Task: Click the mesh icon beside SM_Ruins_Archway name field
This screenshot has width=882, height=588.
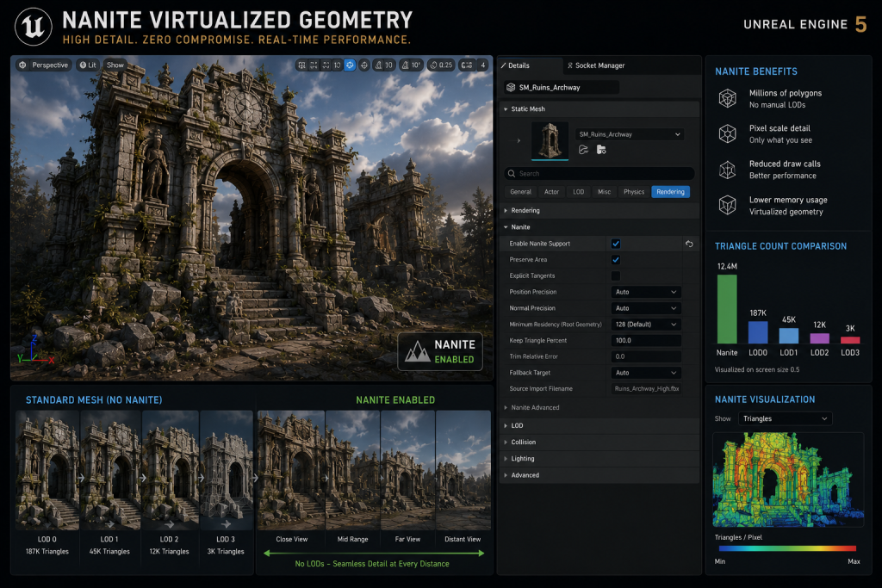Action: [511, 88]
